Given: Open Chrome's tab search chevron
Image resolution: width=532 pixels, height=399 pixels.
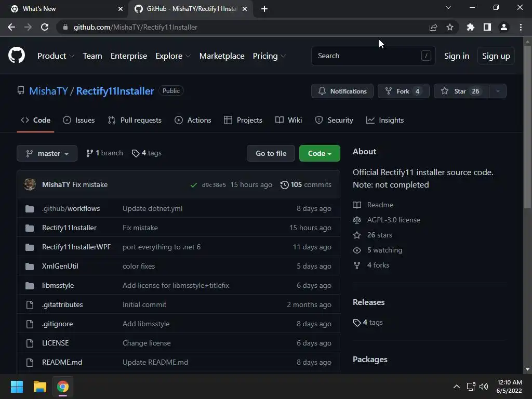Looking at the screenshot, I should (448, 7).
